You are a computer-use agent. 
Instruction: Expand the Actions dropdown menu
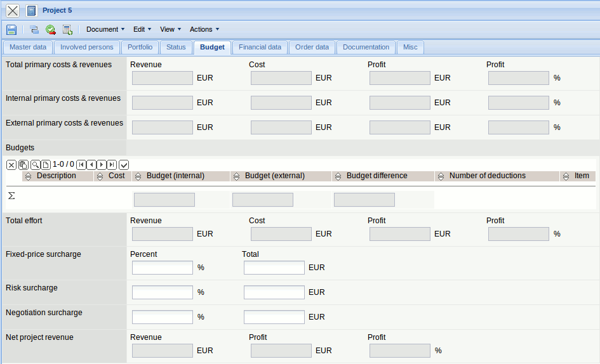[204, 29]
